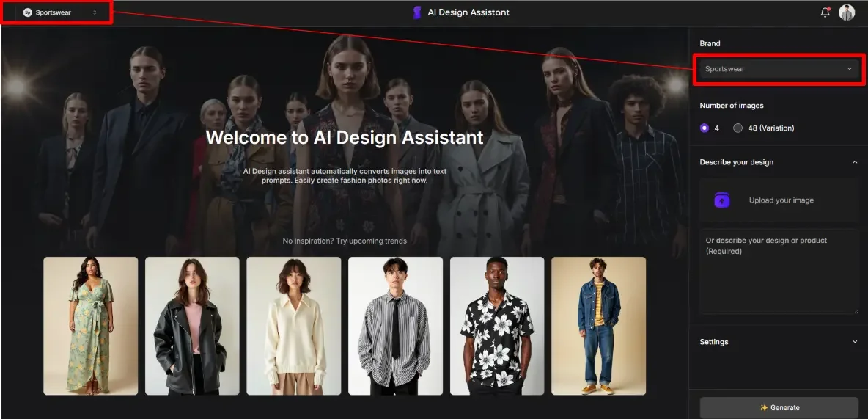Expand the Settings section

click(855, 342)
